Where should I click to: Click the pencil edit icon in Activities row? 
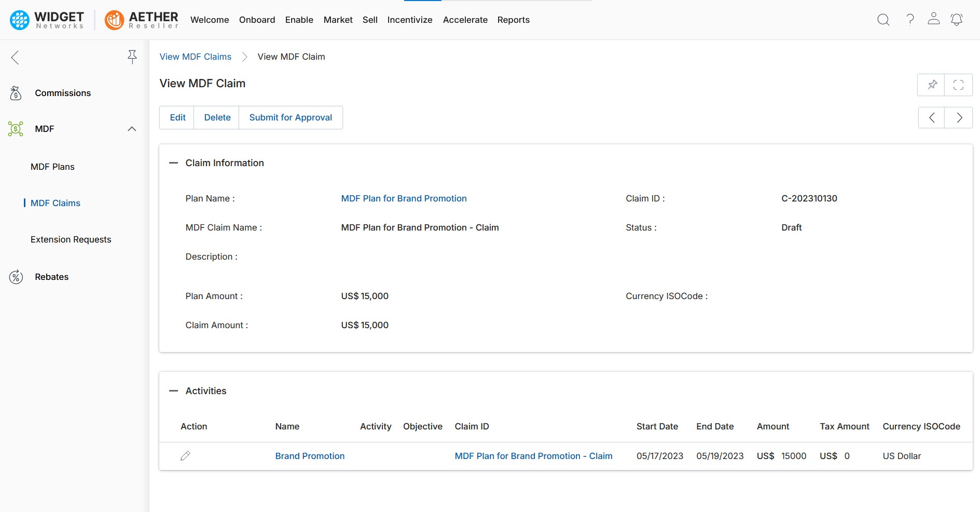185,456
